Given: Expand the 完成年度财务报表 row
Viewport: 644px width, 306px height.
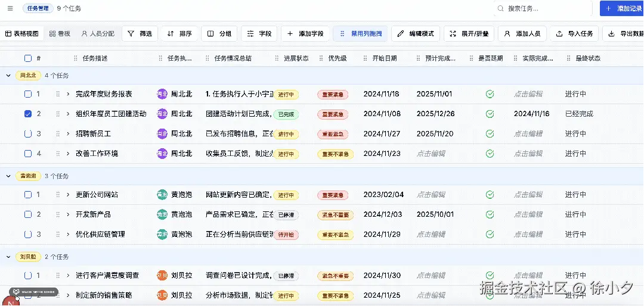Looking at the screenshot, I should pos(68,94).
